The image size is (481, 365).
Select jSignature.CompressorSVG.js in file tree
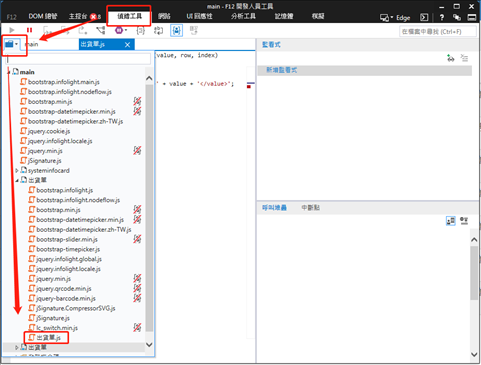[76, 308]
